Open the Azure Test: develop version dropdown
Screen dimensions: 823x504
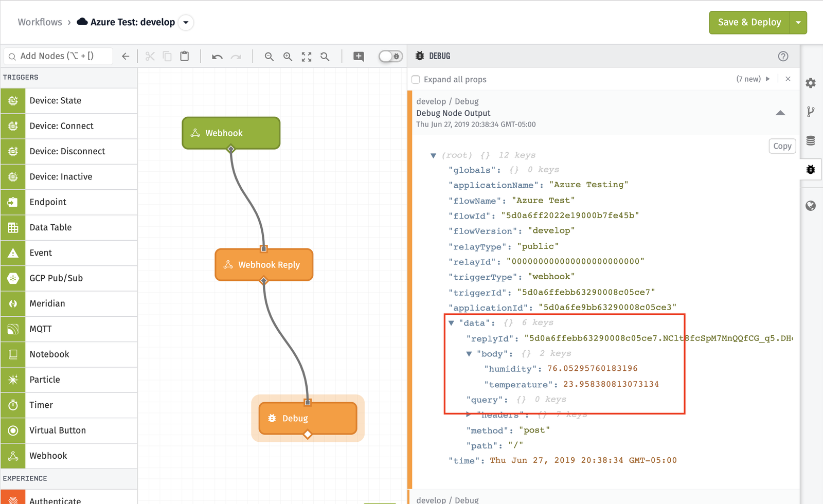(x=186, y=22)
